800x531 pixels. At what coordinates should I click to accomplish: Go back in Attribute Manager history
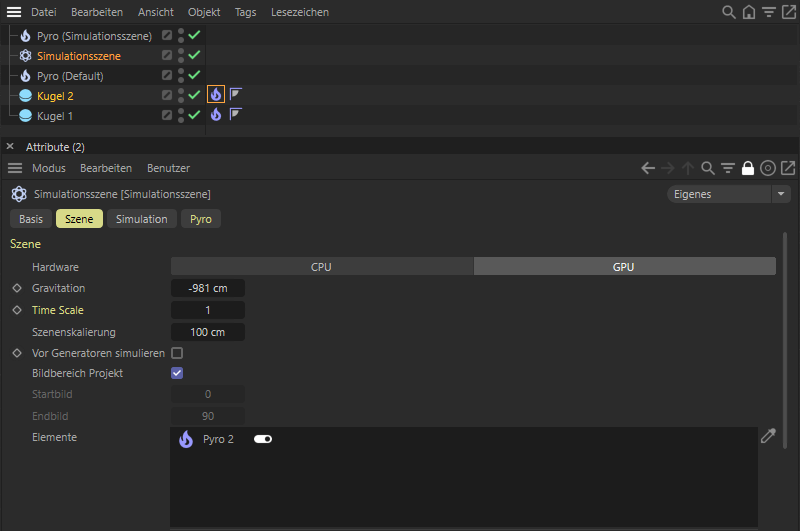[648, 168]
